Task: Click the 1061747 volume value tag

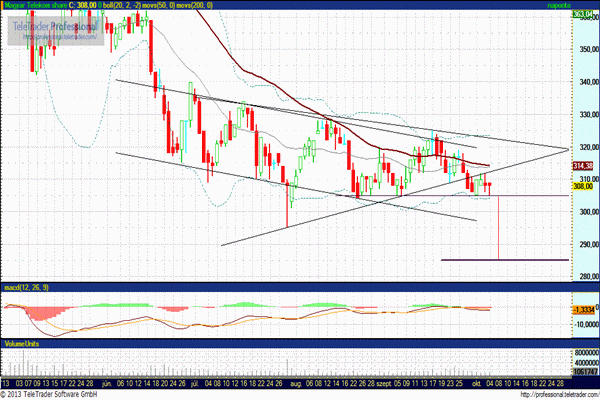Action: point(585,372)
